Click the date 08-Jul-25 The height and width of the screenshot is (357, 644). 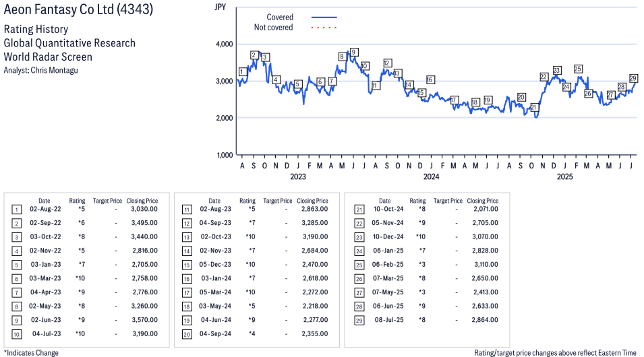pyautogui.click(x=389, y=320)
